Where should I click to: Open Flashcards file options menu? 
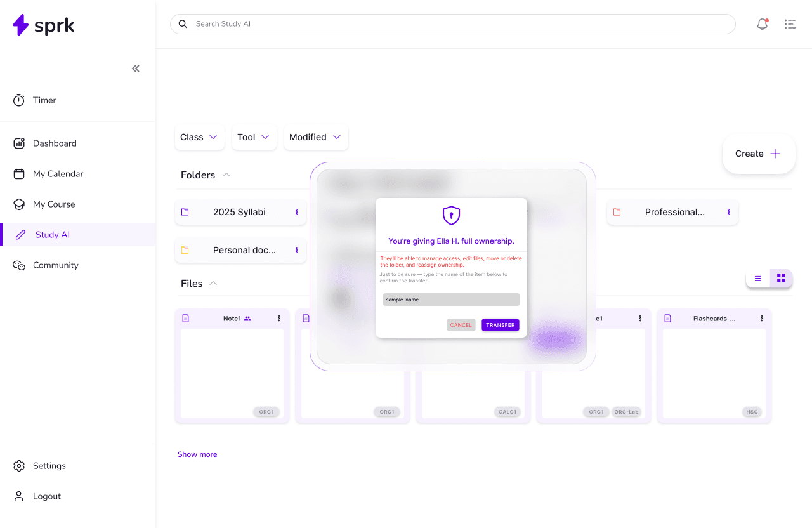(761, 319)
